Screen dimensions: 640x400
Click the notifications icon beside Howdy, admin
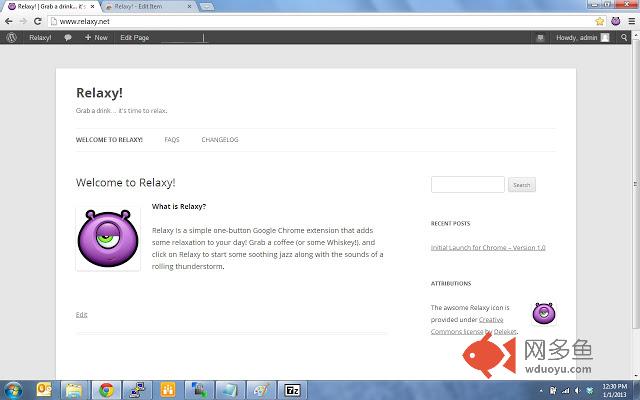(x=540, y=38)
